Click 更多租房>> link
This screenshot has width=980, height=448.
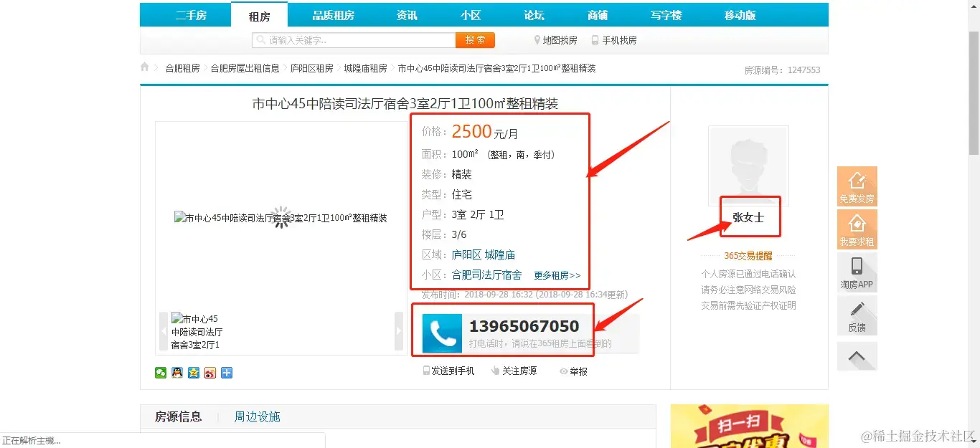[x=557, y=275]
